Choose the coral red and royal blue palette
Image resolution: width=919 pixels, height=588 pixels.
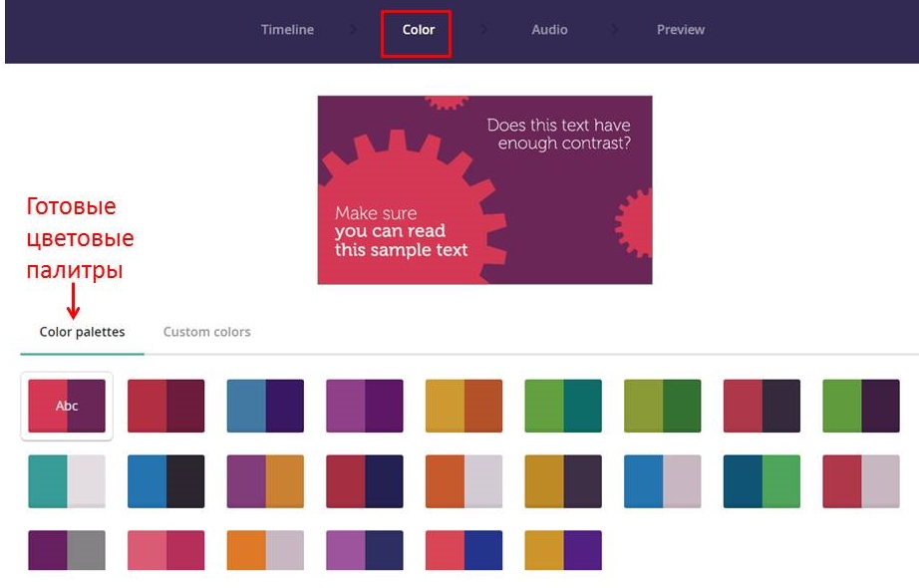click(463, 550)
